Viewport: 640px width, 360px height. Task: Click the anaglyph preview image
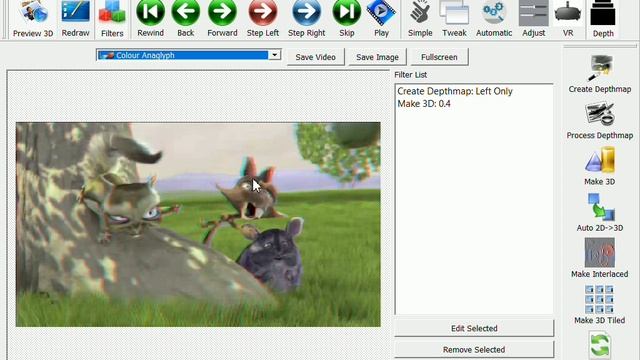tap(198, 224)
